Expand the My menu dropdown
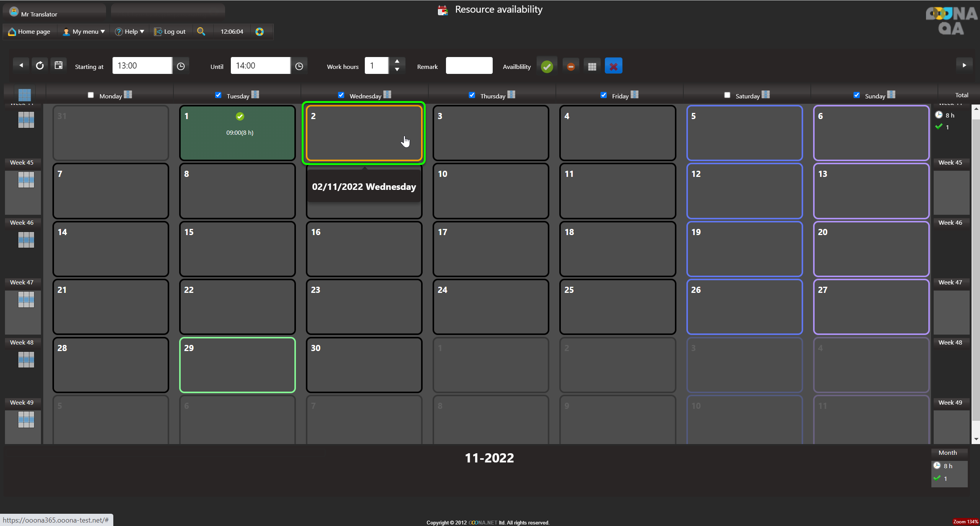The image size is (980, 526). coord(84,31)
